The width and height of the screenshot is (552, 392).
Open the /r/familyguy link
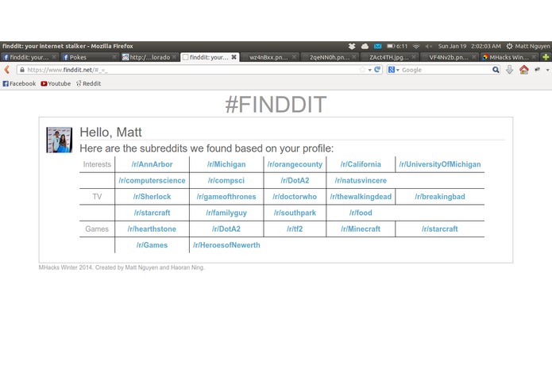[226, 213]
